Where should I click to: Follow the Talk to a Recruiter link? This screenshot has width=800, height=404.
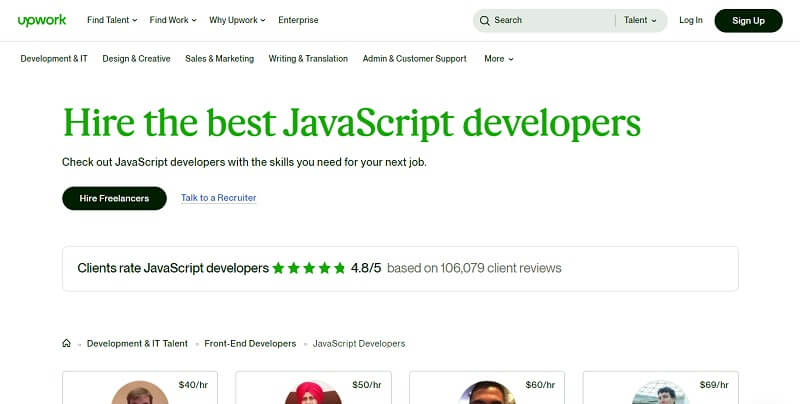[x=218, y=198]
